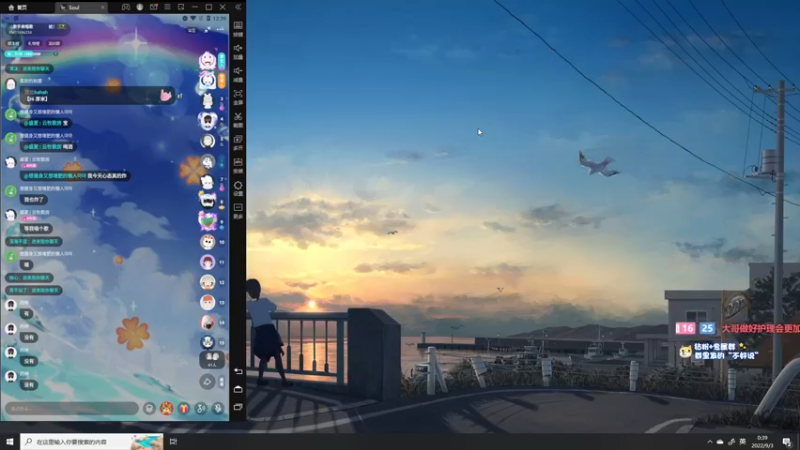The width and height of the screenshot is (800, 450).
Task: Switch to the 首页 home tab
Action: (18, 7)
